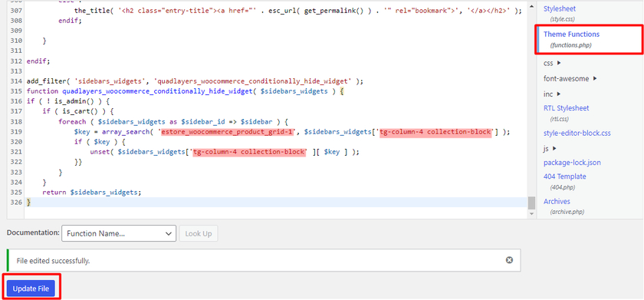Click the Look Up button
This screenshot has height=300, width=644.
point(199,233)
